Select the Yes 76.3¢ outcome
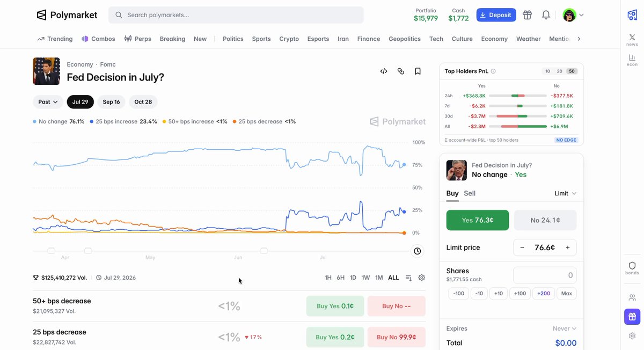 click(478, 220)
